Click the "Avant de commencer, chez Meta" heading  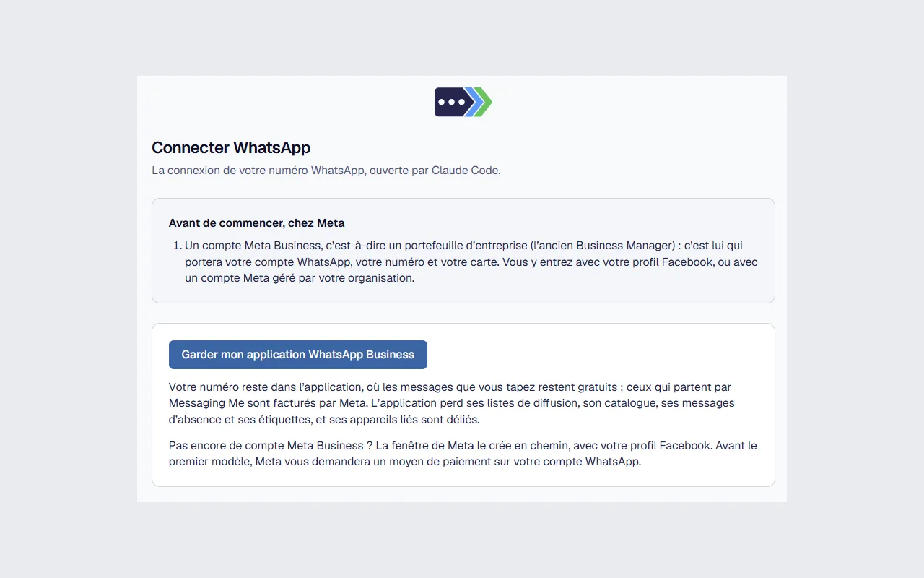[257, 223]
